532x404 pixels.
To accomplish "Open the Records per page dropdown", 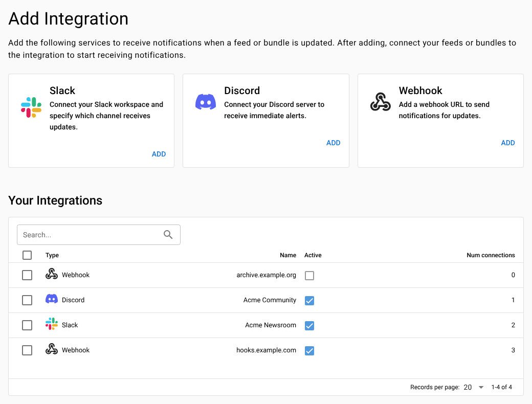I will coord(474,387).
